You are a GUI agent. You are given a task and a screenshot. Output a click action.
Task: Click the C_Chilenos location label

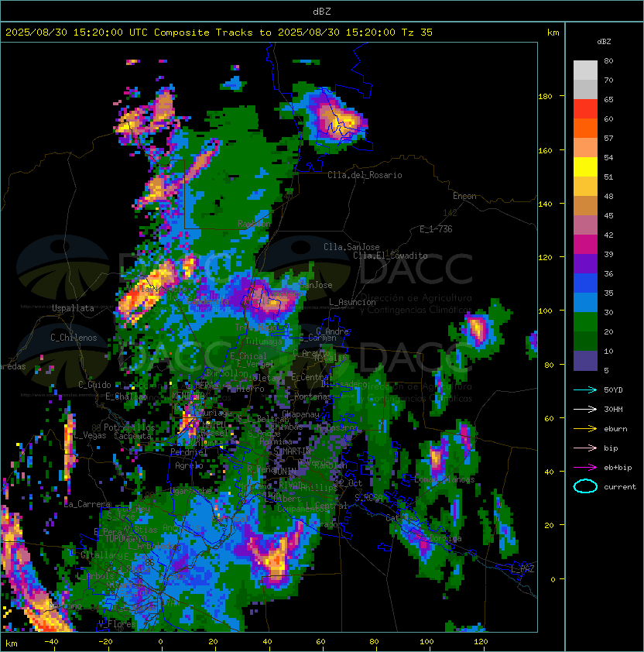point(74,338)
